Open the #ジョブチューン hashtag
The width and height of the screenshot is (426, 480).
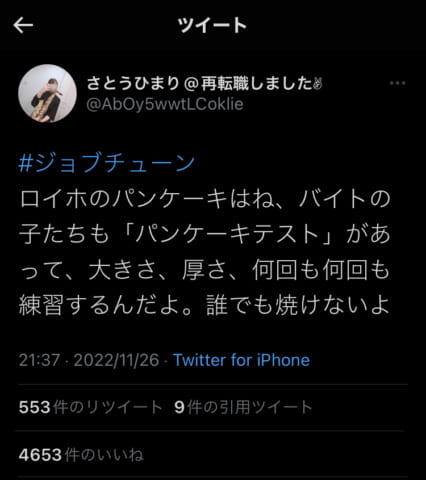[107, 163]
